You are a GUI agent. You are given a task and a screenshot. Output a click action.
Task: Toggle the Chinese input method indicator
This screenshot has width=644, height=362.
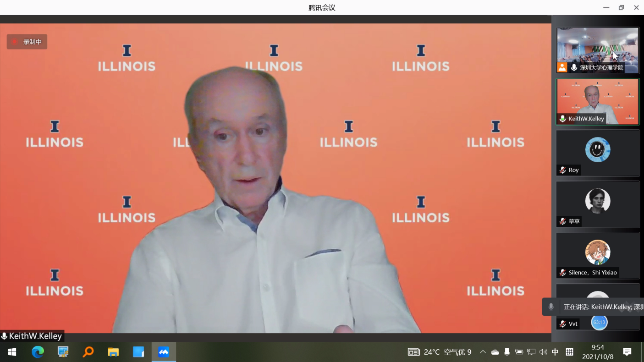(x=555, y=352)
